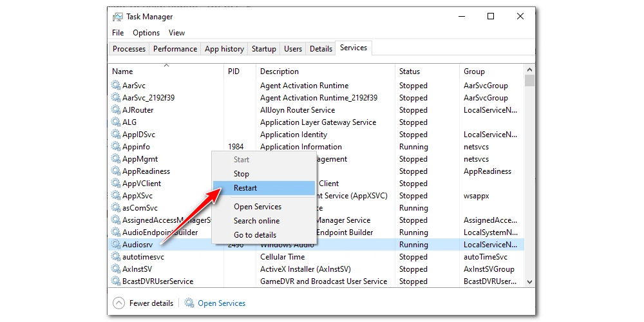Click the Task Manager title bar icon
This screenshot has width=644, height=322.
[118, 17]
